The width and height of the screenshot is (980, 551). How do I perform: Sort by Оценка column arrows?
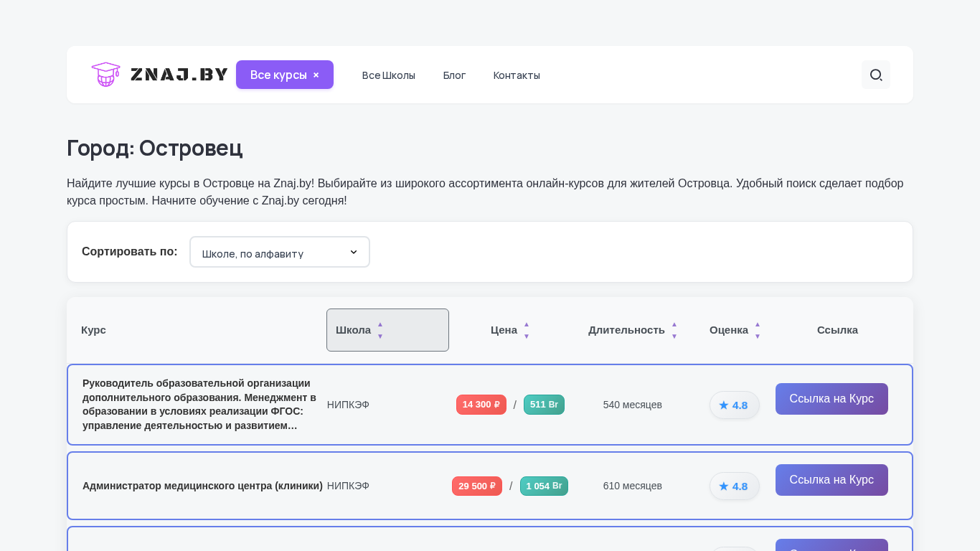(x=757, y=330)
